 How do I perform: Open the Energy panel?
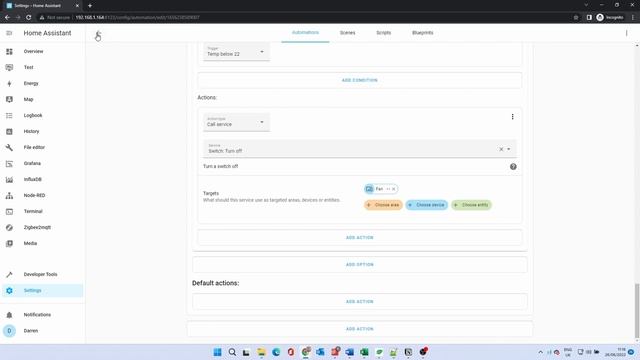[x=42, y=83]
